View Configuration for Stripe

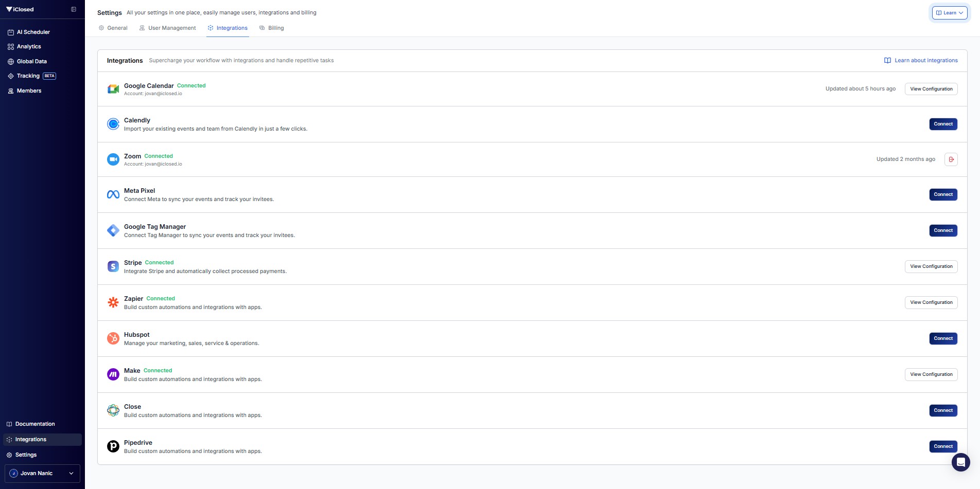point(931,266)
